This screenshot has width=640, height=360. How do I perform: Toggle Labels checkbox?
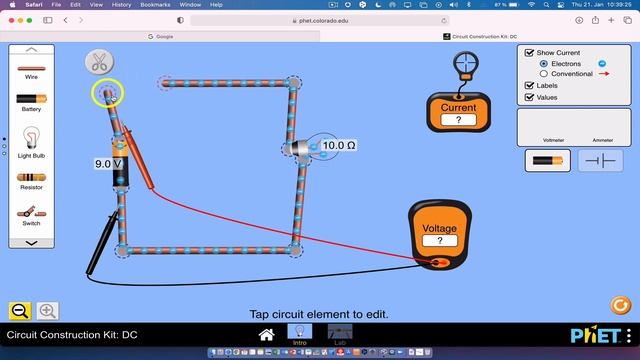click(529, 86)
